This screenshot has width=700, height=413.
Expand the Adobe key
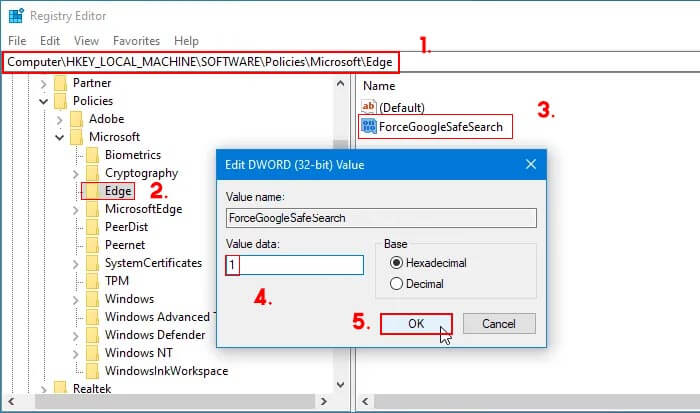point(59,120)
